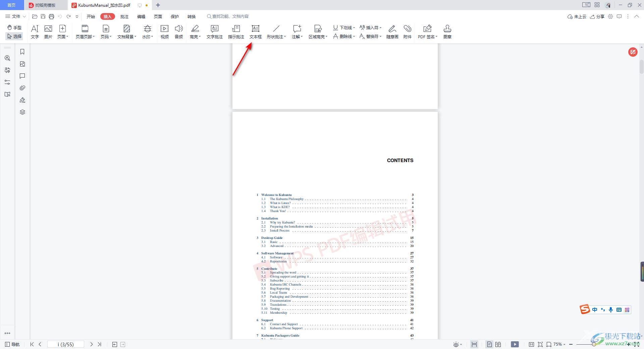The image size is (644, 349).
Task: Enable single page view
Action: click(x=489, y=344)
